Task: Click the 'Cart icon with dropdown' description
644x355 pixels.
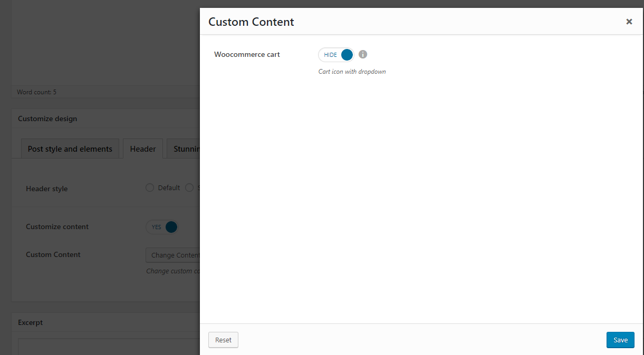Action: 352,72
